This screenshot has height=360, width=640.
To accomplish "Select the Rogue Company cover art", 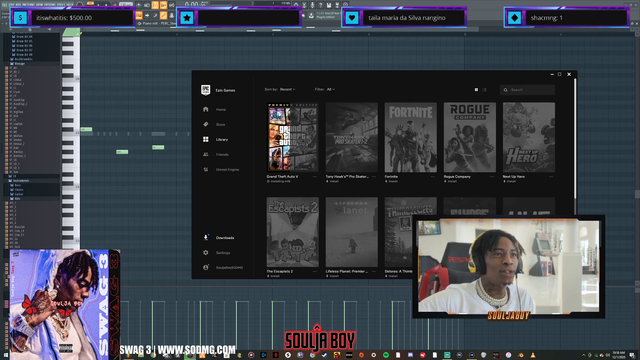I will click(470, 137).
